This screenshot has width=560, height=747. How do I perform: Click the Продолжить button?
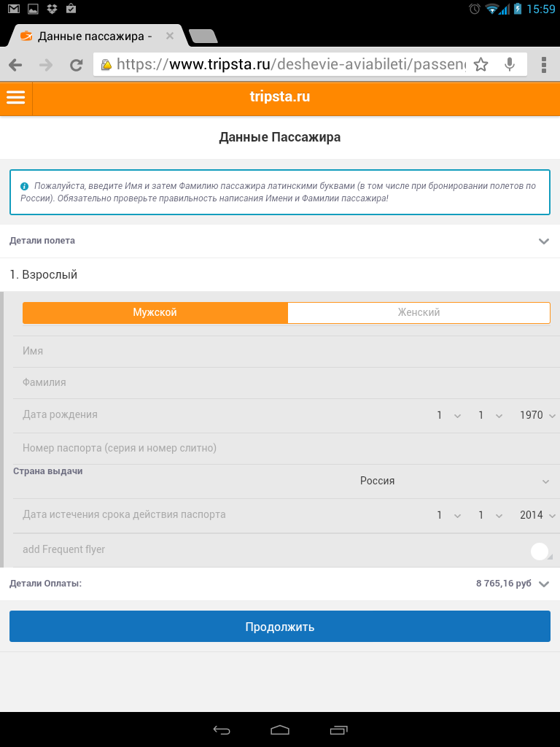(x=280, y=627)
